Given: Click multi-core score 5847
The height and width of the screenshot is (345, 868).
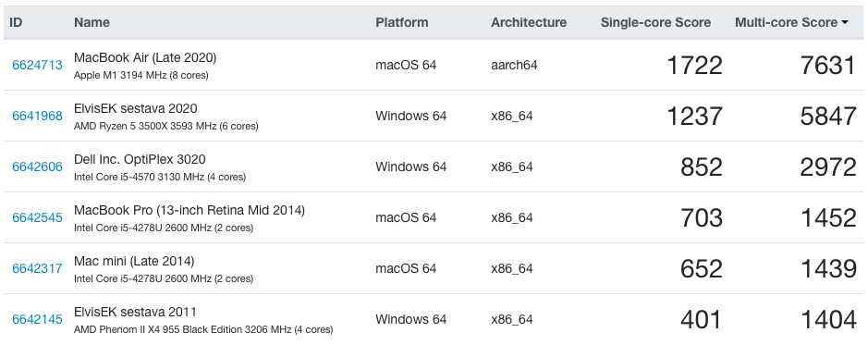Looking at the screenshot, I should (x=828, y=117).
